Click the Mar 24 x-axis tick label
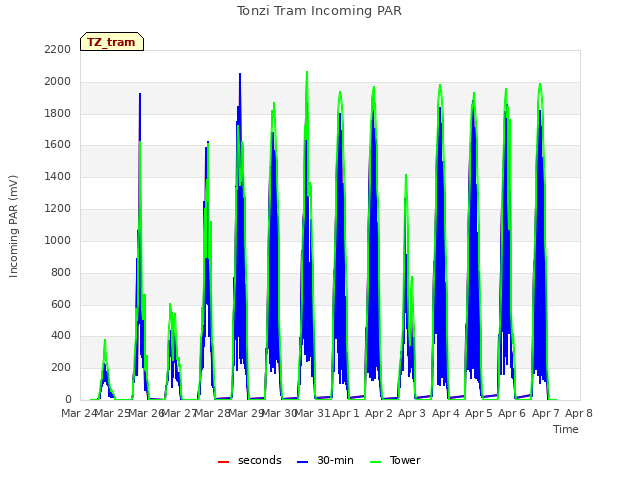Screen dimensions: 640x480 pos(80,413)
